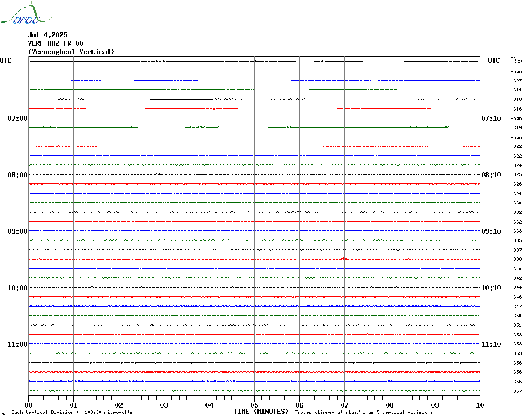Click the red seismic event burst near minute 07
Viewport: 525px width, 420px height.
(x=344, y=259)
